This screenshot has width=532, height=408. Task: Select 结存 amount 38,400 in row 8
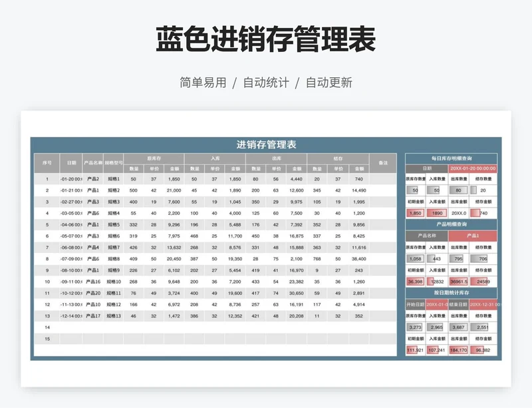358,259
